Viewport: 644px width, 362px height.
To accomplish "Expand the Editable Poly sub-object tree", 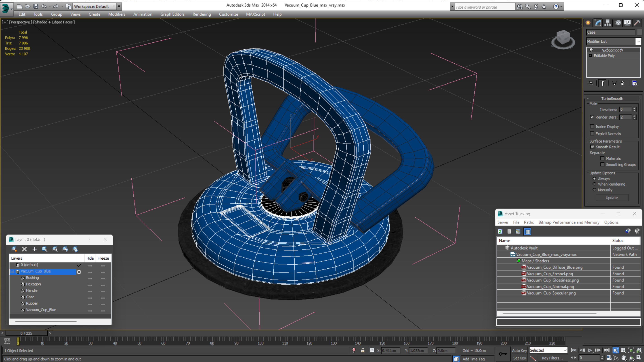I will pos(590,55).
